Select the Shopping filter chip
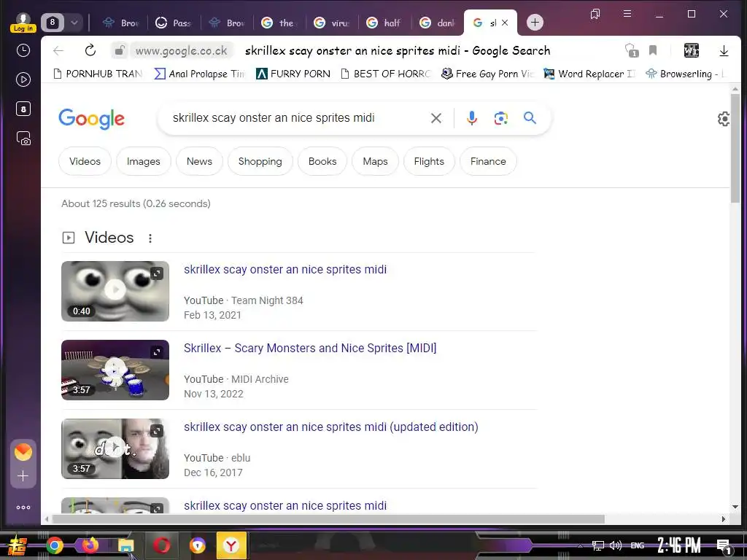Image resolution: width=747 pixels, height=560 pixels. tap(260, 161)
